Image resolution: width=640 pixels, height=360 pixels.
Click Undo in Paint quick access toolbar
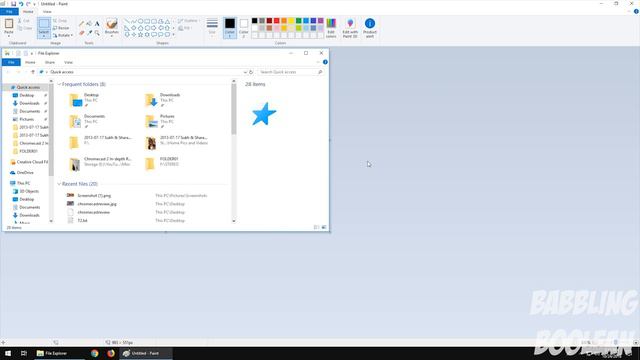pyautogui.click(x=21, y=4)
